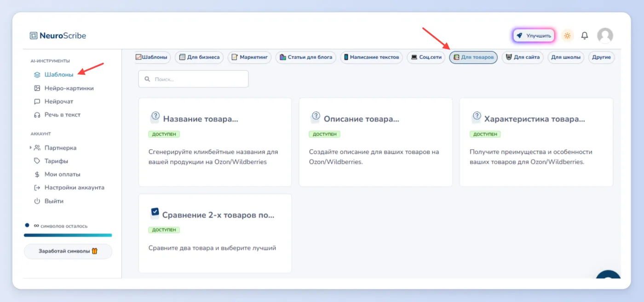644x302 pixels.
Task: Open the Название товара template card
Action: pyautogui.click(x=215, y=142)
